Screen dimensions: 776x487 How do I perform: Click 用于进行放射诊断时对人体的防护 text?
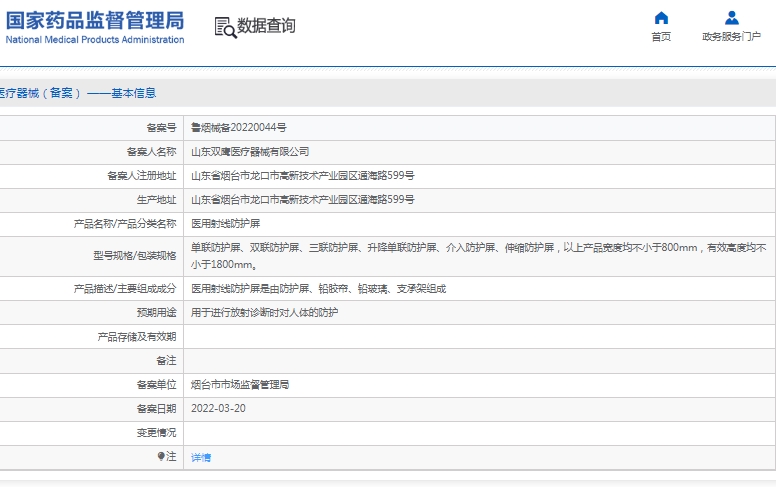[x=264, y=313]
